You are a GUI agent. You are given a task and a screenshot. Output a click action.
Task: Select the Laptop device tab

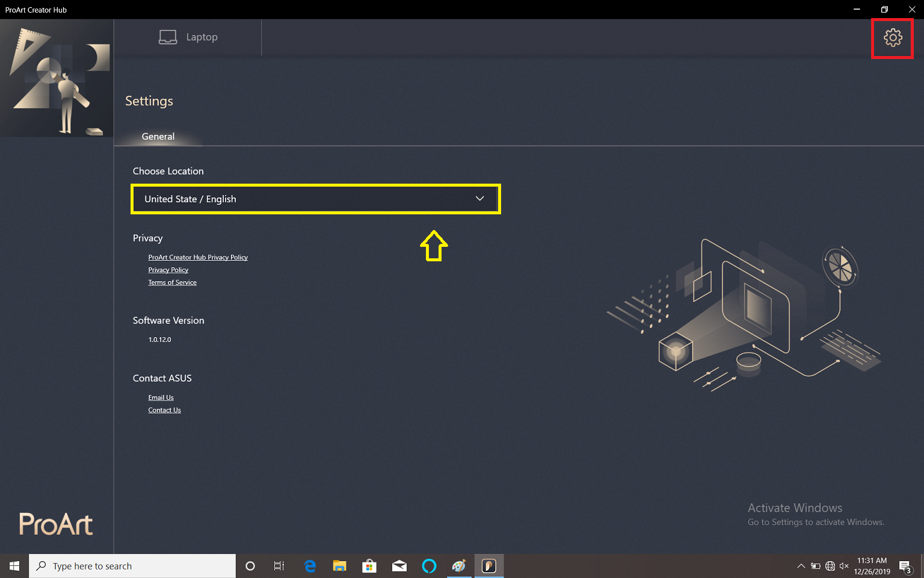point(188,37)
